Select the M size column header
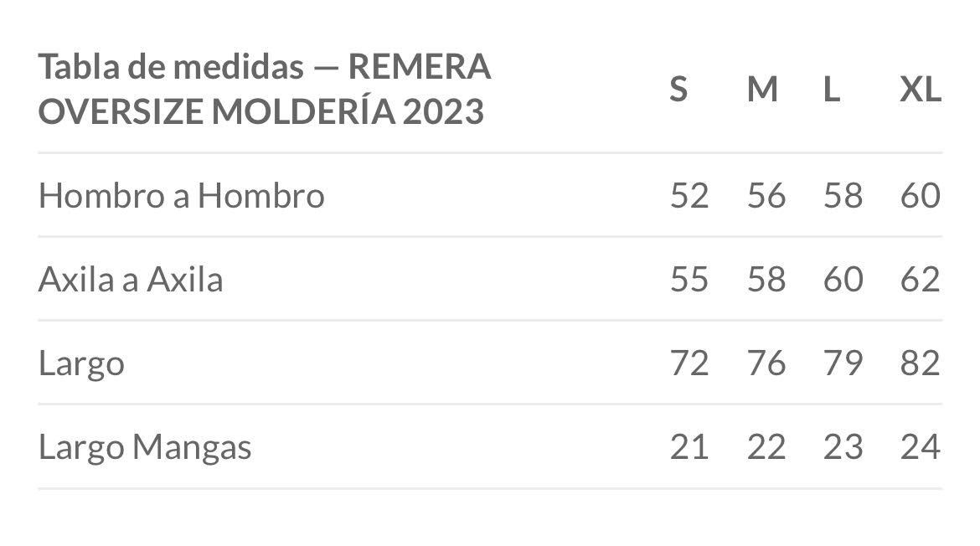 (x=762, y=89)
